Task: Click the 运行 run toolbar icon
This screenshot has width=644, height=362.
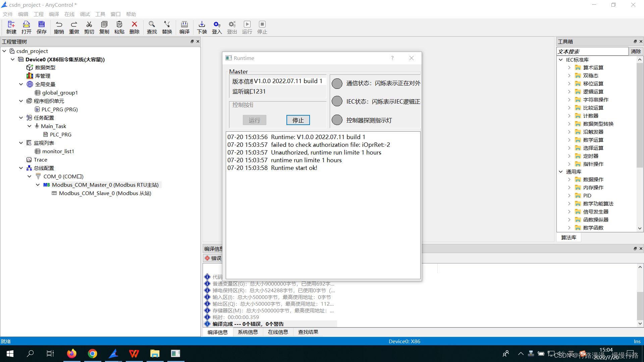Action: [247, 27]
